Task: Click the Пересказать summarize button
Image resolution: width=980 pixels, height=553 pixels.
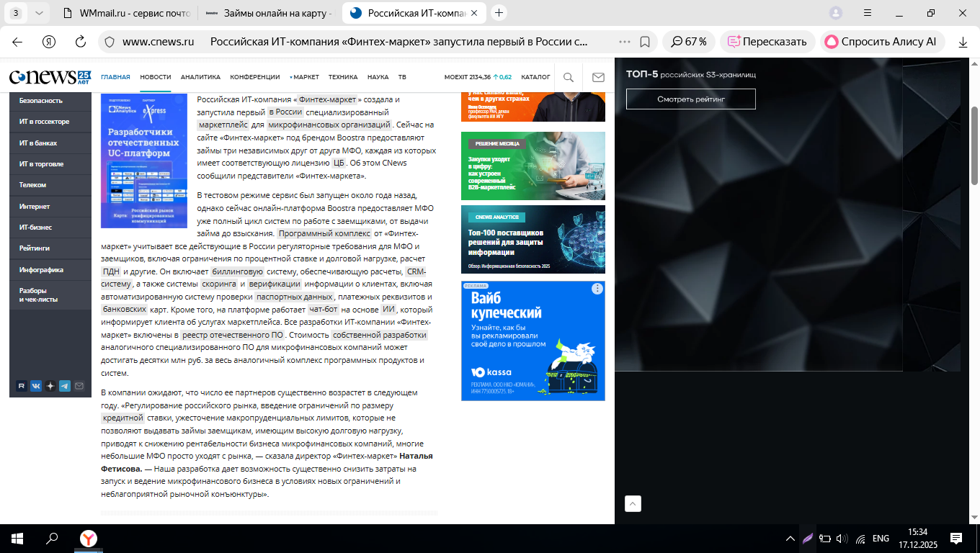Action: [767, 42]
